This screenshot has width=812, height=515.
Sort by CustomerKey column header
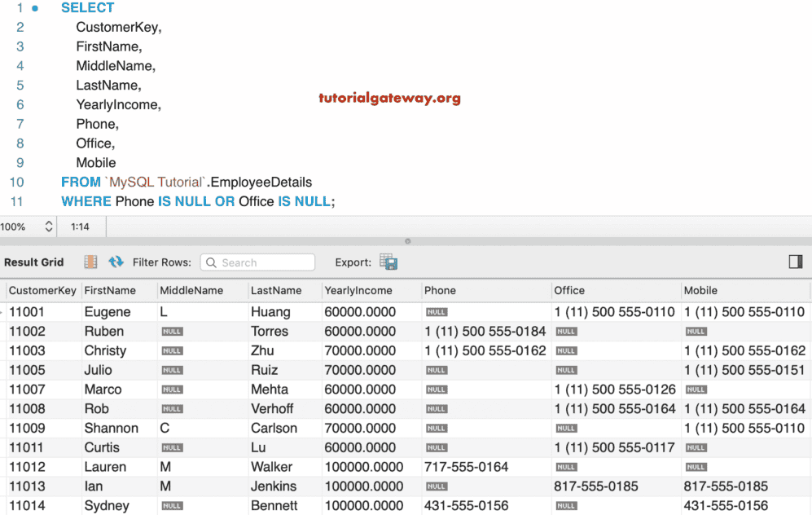[x=42, y=291]
